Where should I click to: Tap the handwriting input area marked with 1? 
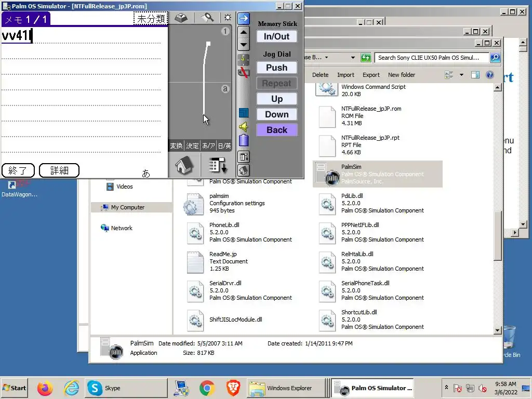[x=200, y=54]
